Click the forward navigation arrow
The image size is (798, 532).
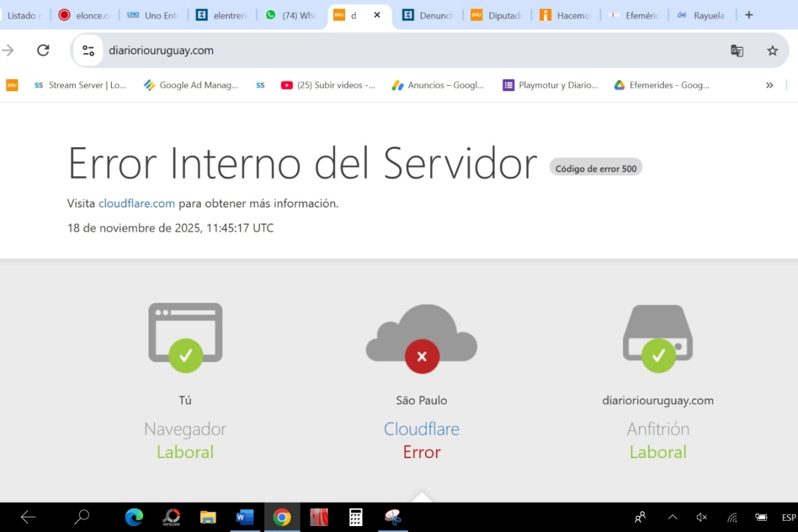(x=9, y=50)
